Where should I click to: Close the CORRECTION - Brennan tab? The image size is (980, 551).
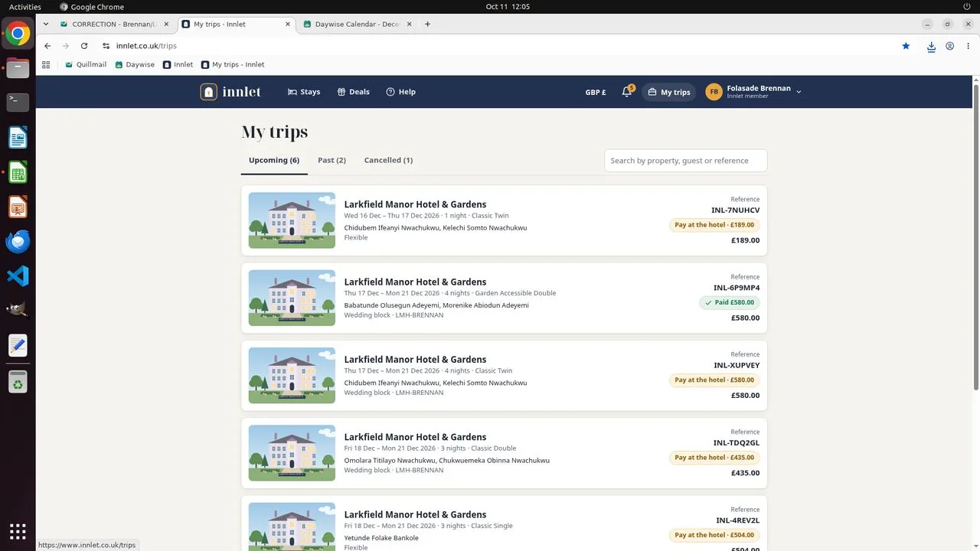166,24
